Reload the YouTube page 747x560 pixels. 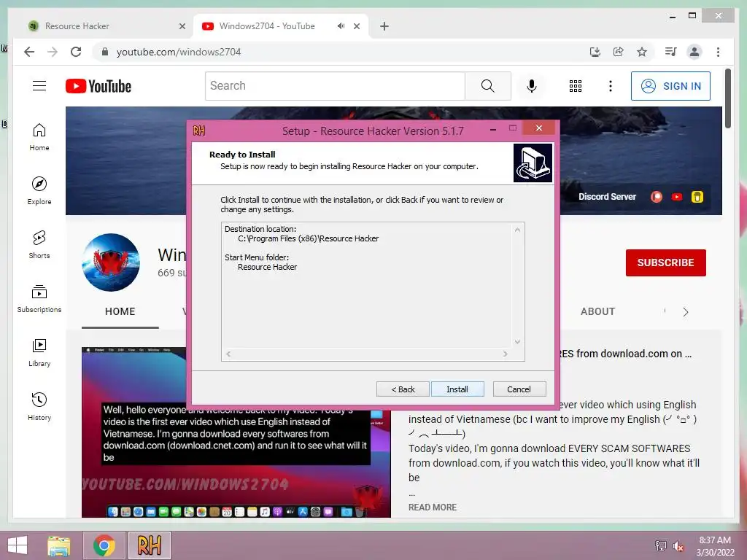tap(76, 52)
